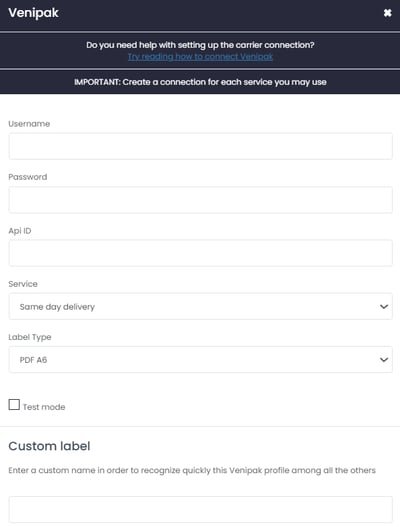Expand the Label Type chevron arrow
Image resolution: width=400 pixels, height=527 pixels.
tap(384, 360)
